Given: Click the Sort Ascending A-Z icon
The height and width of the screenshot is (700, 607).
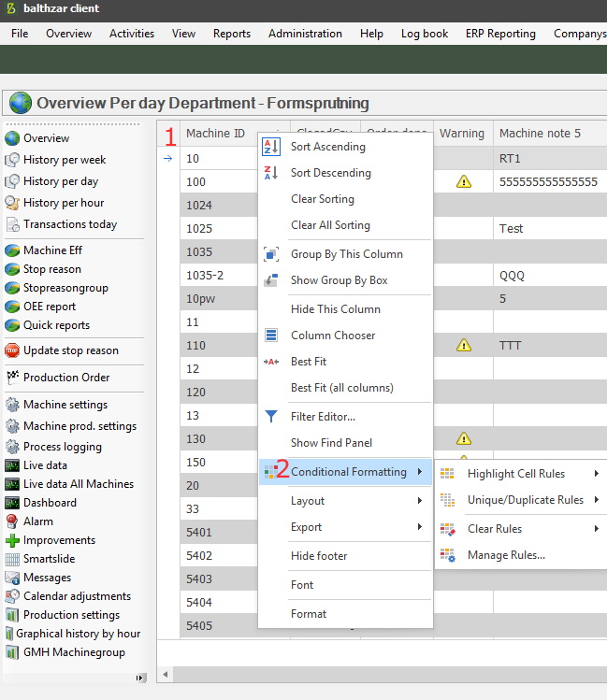Looking at the screenshot, I should click(x=271, y=147).
